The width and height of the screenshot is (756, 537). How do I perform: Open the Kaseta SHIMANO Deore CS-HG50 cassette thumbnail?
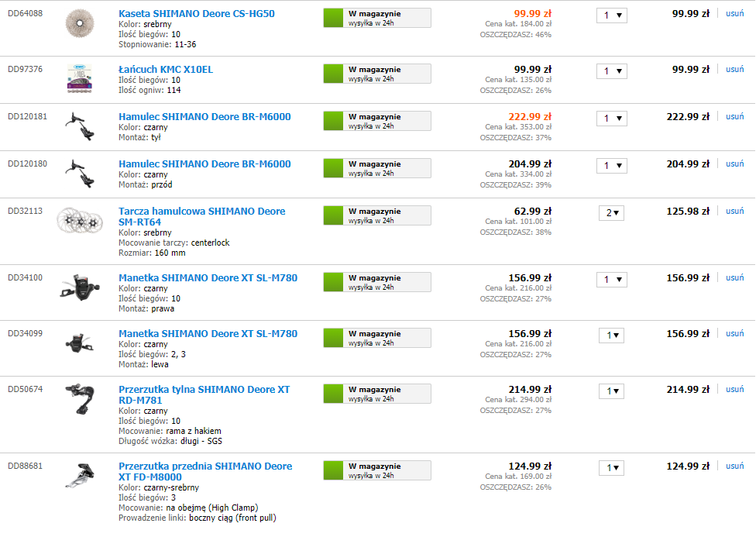pyautogui.click(x=80, y=23)
